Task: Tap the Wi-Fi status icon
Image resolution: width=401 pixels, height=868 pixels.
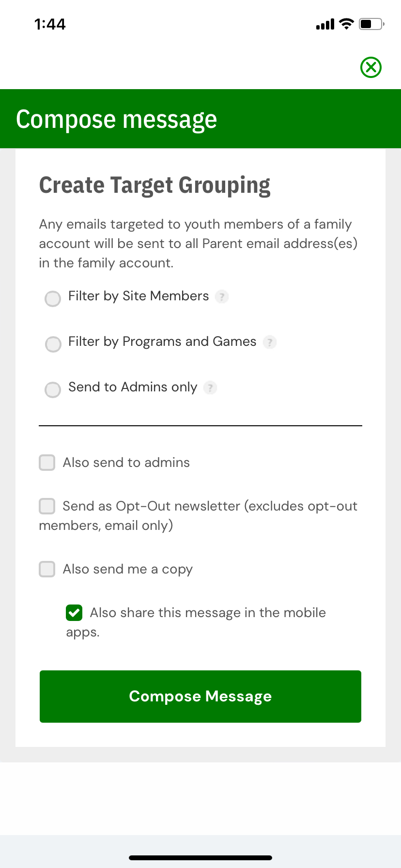Action: (346, 24)
